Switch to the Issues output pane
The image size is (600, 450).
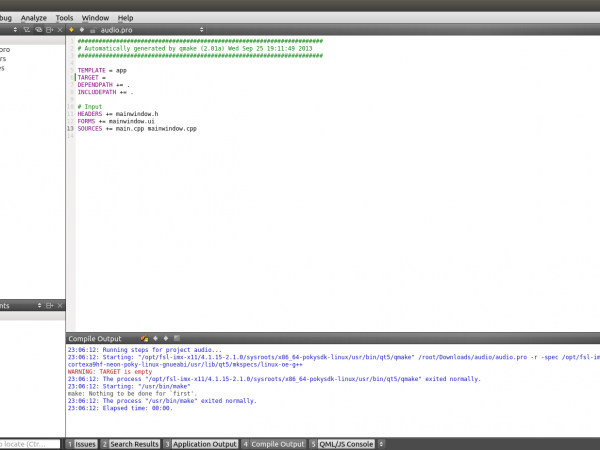[x=82, y=444]
